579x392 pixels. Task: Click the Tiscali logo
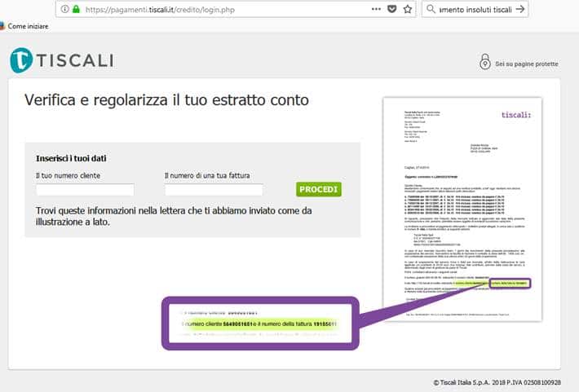(62, 60)
